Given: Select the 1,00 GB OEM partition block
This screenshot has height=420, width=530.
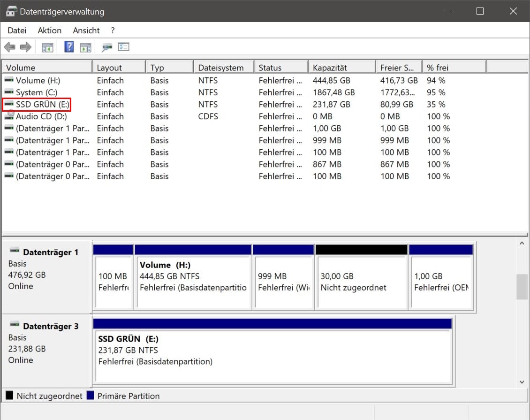Looking at the screenshot, I should pyautogui.click(x=441, y=277).
